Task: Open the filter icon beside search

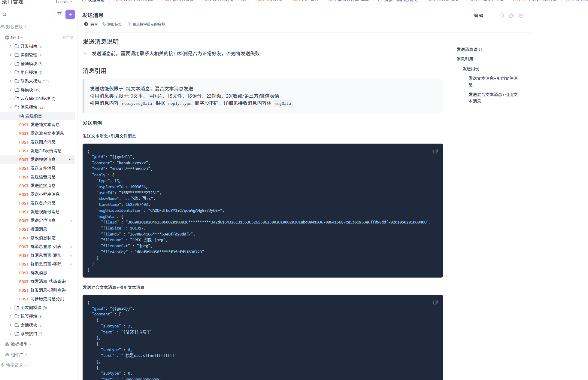Action: [59, 14]
